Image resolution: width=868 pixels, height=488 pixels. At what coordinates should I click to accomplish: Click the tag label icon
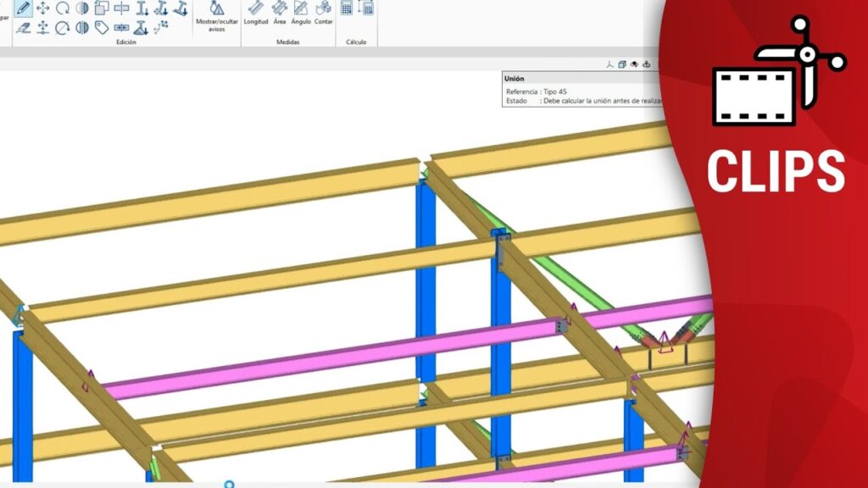pos(102,28)
